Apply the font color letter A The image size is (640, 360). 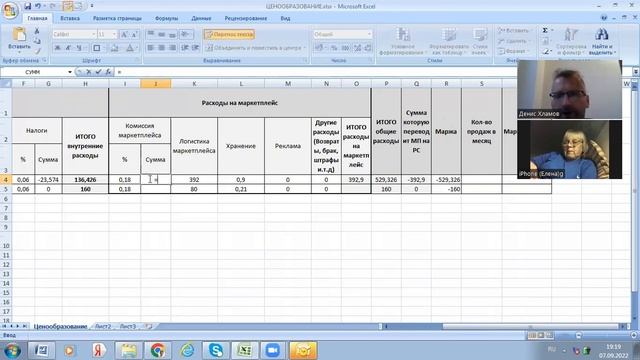[x=129, y=48]
